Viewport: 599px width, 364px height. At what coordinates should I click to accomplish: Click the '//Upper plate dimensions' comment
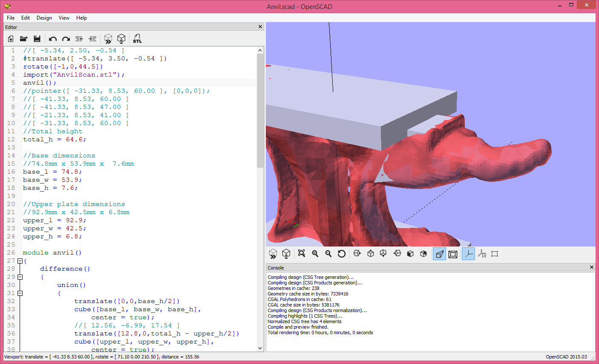pos(74,204)
